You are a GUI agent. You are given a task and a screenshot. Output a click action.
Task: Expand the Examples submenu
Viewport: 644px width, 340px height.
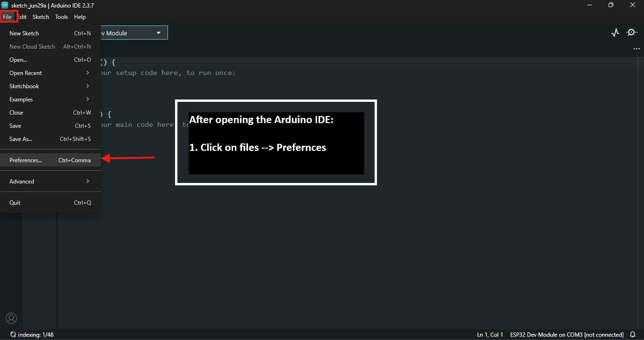click(x=50, y=100)
